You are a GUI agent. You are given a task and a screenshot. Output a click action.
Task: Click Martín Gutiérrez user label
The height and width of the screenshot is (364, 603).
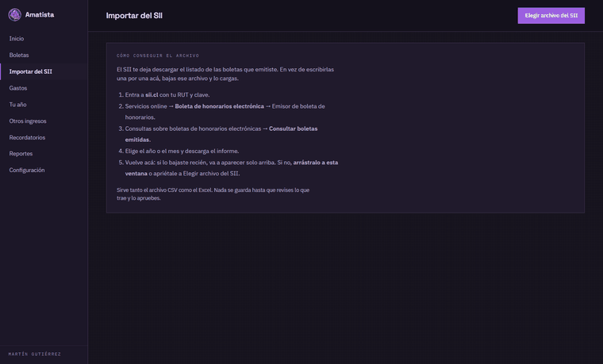[x=35, y=354]
